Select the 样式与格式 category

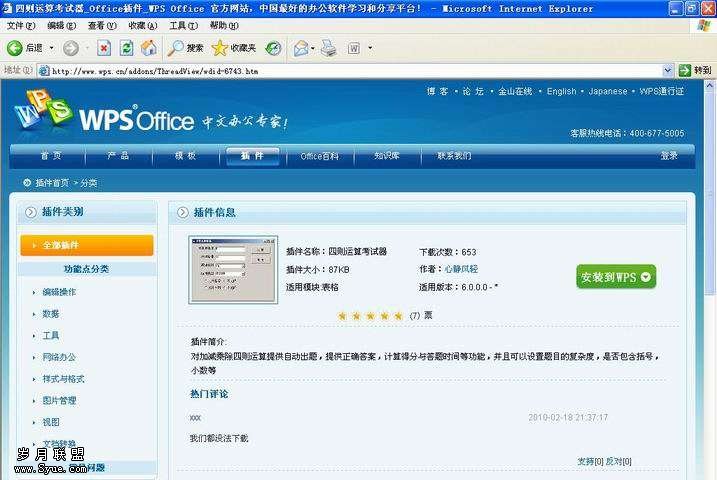63,379
